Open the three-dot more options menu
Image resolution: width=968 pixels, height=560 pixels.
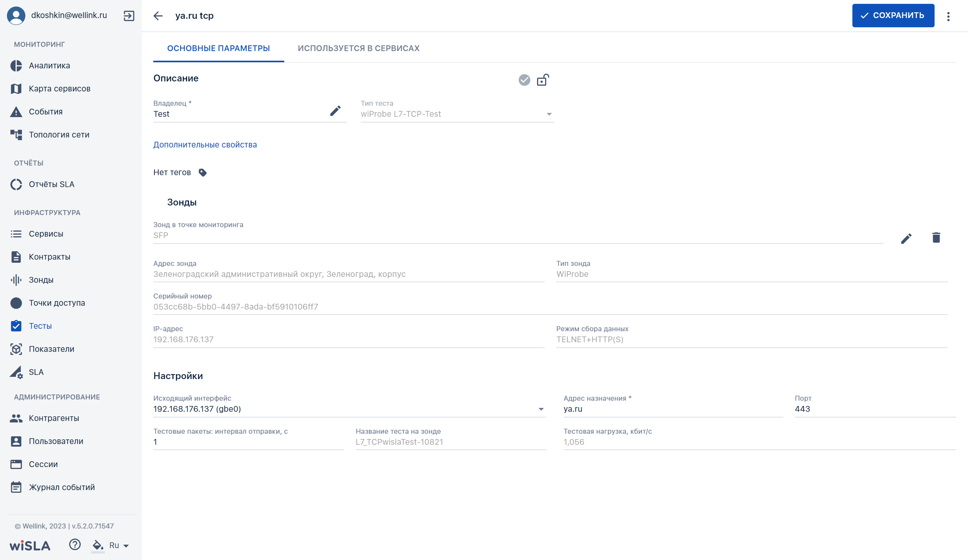click(x=948, y=16)
